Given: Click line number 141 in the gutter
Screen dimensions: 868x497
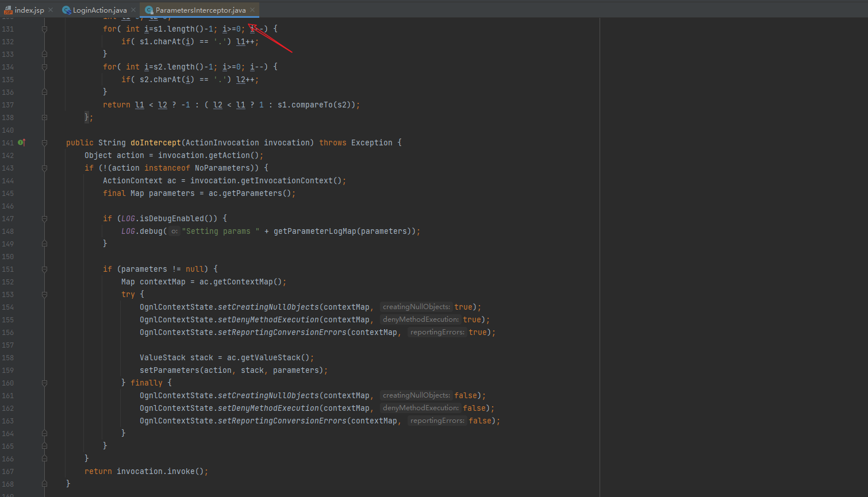Looking at the screenshot, I should point(7,142).
